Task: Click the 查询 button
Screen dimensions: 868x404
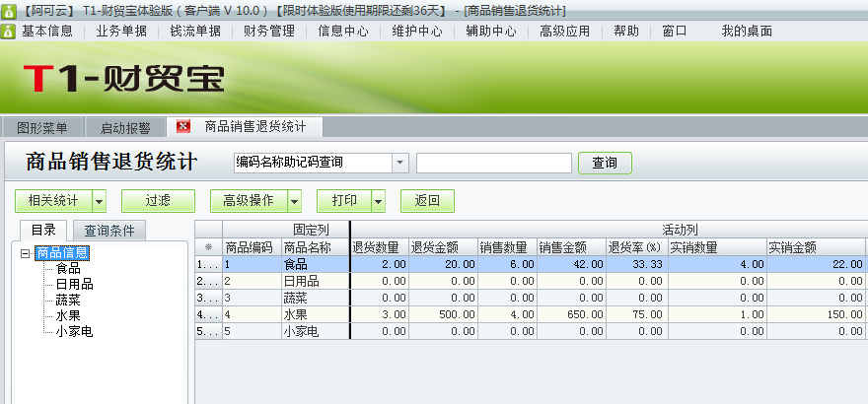Action: click(605, 163)
